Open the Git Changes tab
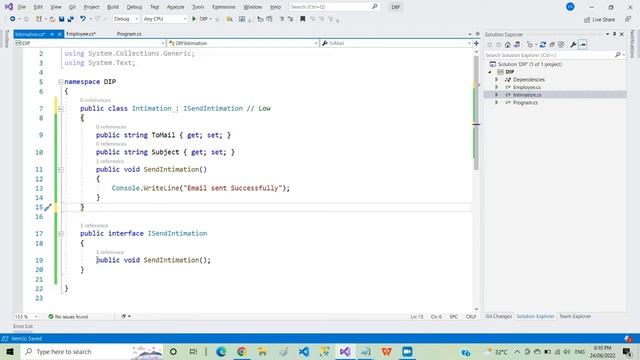 click(x=498, y=316)
